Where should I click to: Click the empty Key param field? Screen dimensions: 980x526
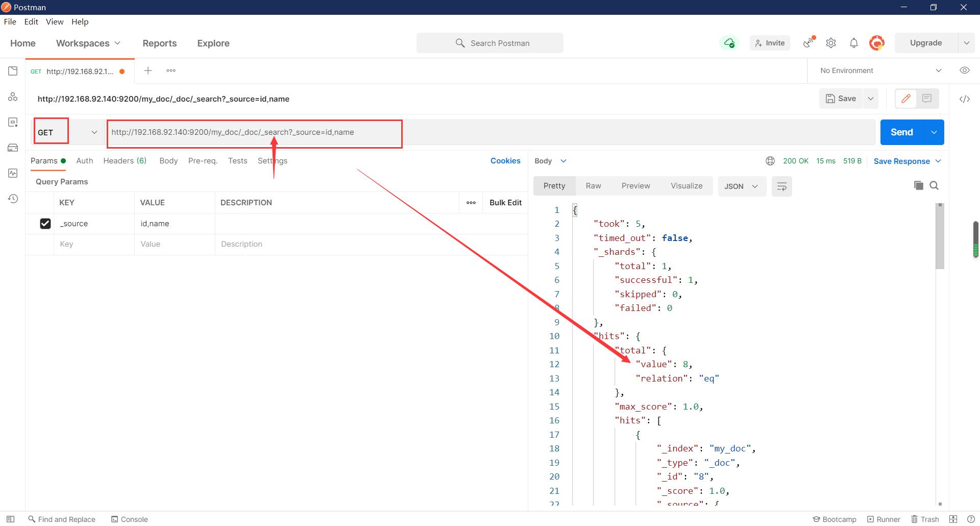point(94,244)
